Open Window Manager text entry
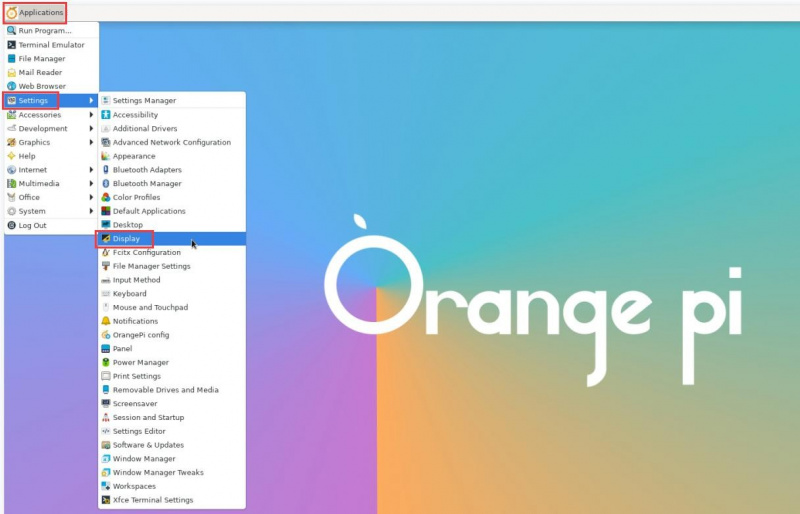 tap(144, 459)
